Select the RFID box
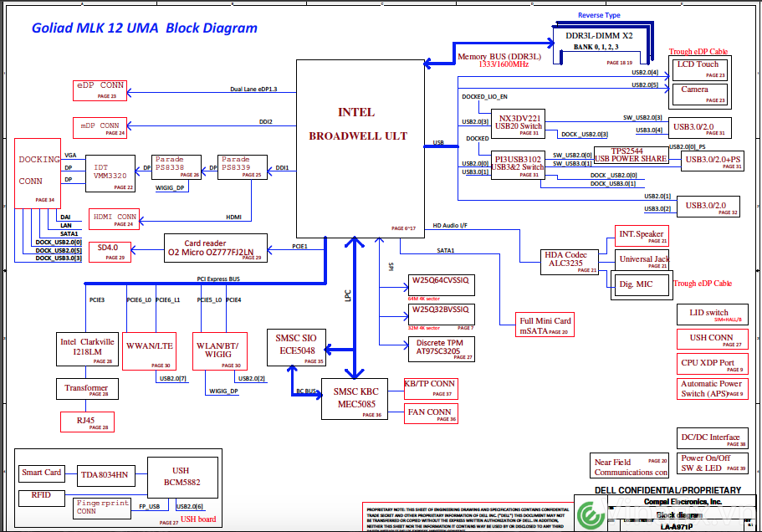The height and width of the screenshot is (532, 762). 42,498
